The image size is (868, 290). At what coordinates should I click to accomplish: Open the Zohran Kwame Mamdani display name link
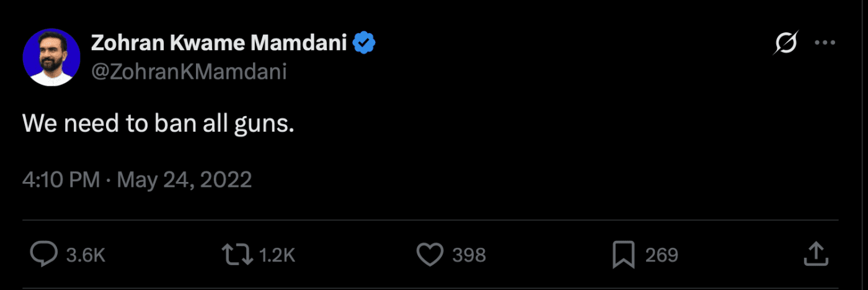tap(219, 43)
